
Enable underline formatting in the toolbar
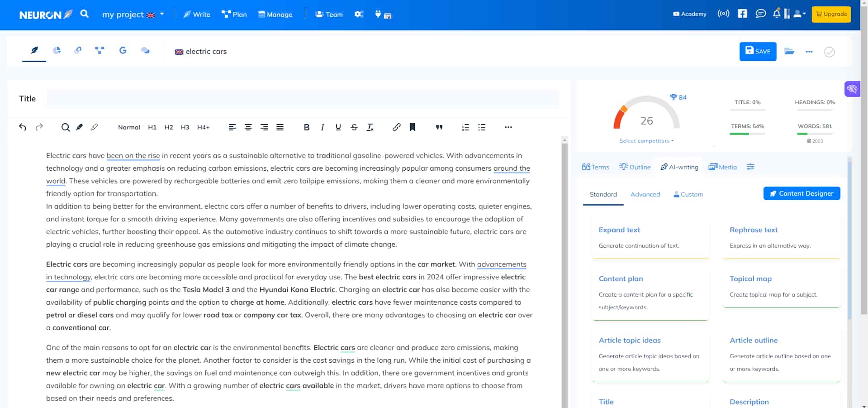coord(338,127)
